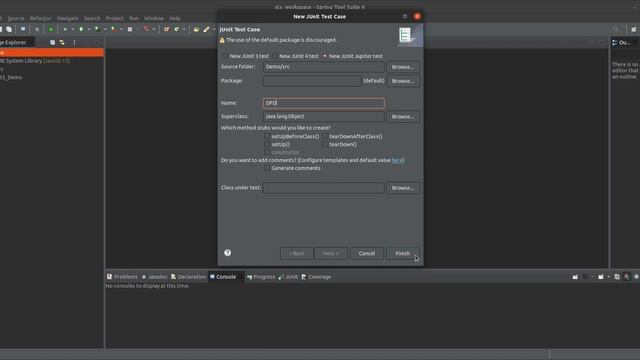Click the Display Selected Console icon
The width and height of the screenshot is (640, 360).
pyautogui.click(x=584, y=277)
